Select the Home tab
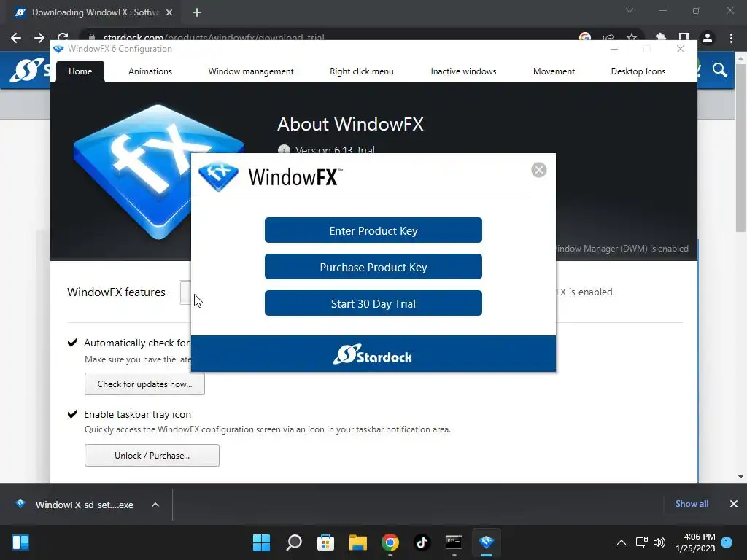This screenshot has width=747, height=560. [x=80, y=71]
